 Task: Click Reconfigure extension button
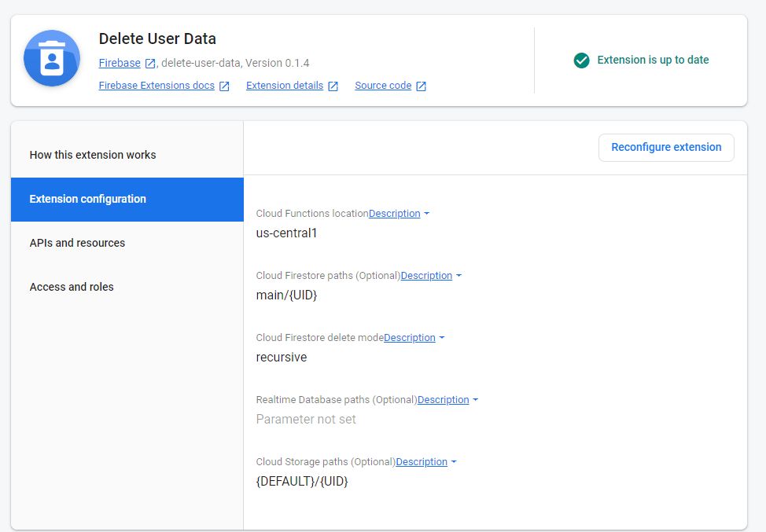(666, 148)
